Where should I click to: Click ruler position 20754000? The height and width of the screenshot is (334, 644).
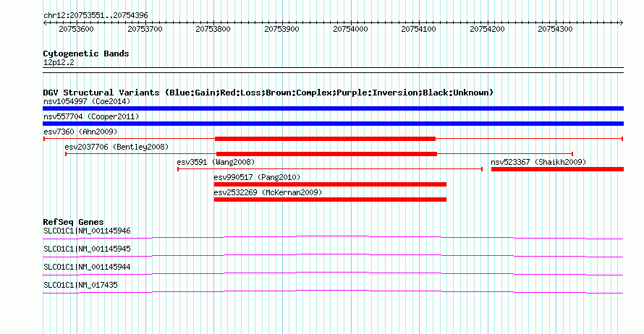point(350,29)
